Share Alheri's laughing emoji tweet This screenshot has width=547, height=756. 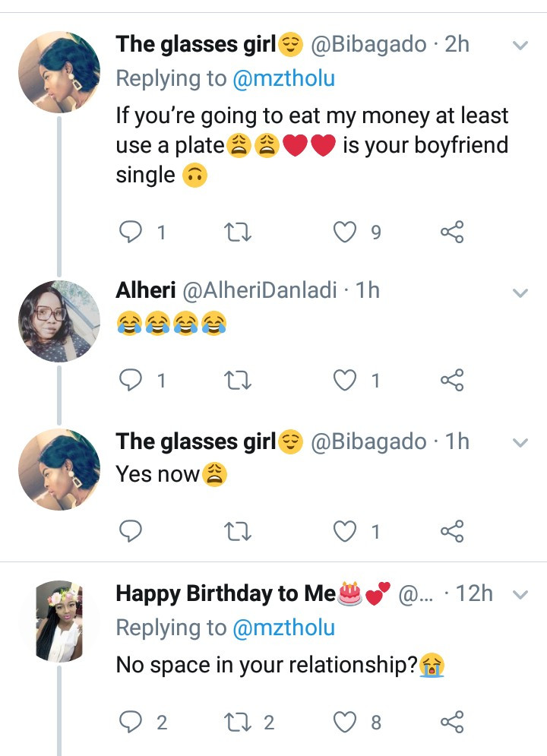pos(452,380)
